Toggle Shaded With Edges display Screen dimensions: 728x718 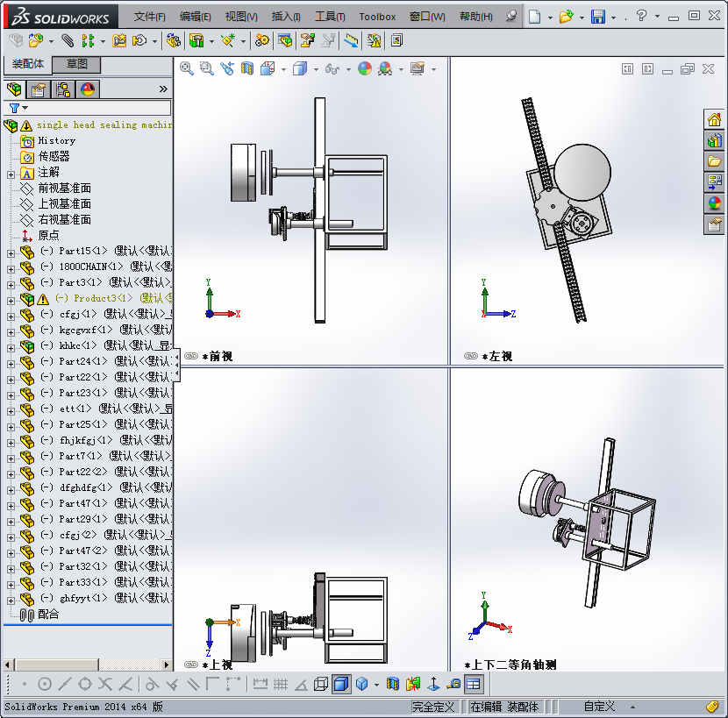341,684
